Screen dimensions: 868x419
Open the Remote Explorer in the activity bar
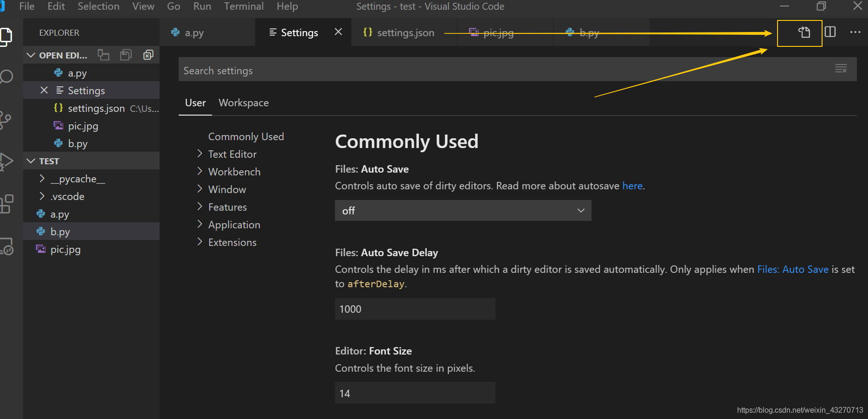pyautogui.click(x=7, y=247)
